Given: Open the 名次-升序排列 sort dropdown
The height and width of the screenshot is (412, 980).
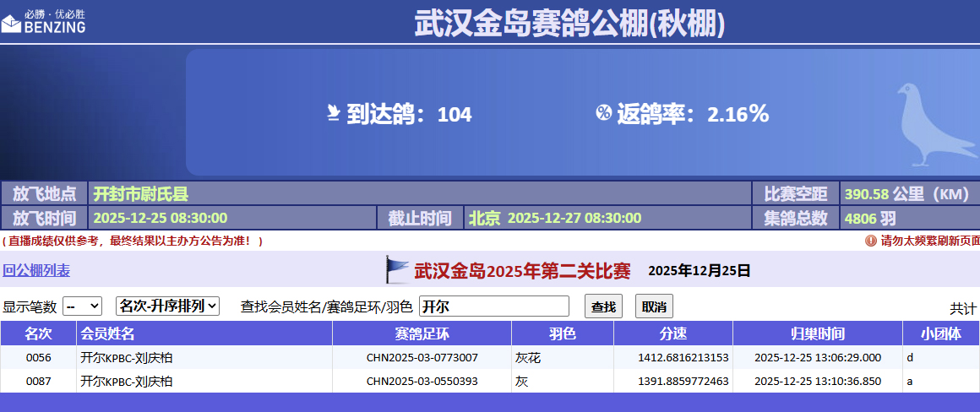Looking at the screenshot, I should click(167, 306).
